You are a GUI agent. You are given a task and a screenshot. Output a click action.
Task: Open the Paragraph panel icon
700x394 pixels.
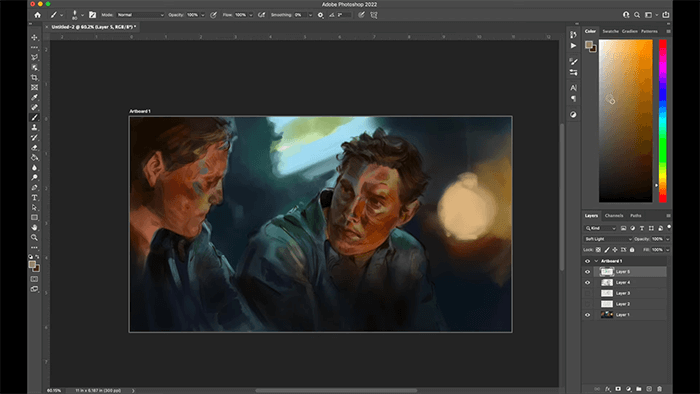(x=573, y=99)
